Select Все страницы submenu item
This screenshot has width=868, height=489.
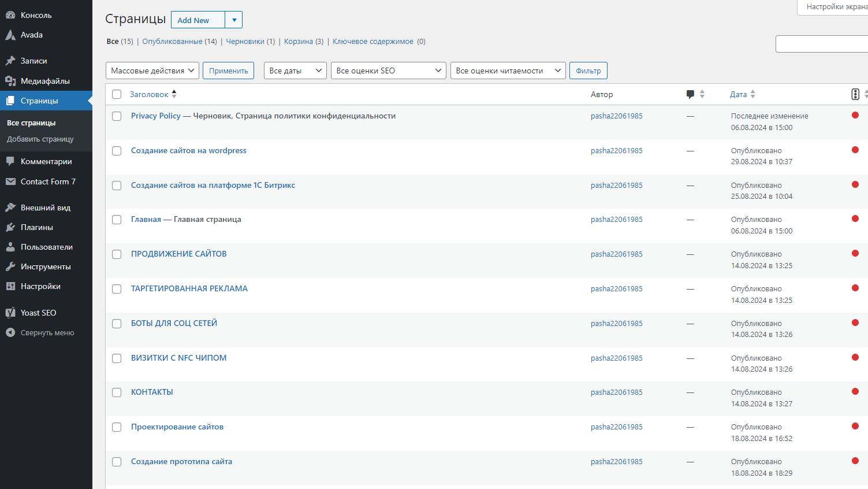(x=31, y=123)
